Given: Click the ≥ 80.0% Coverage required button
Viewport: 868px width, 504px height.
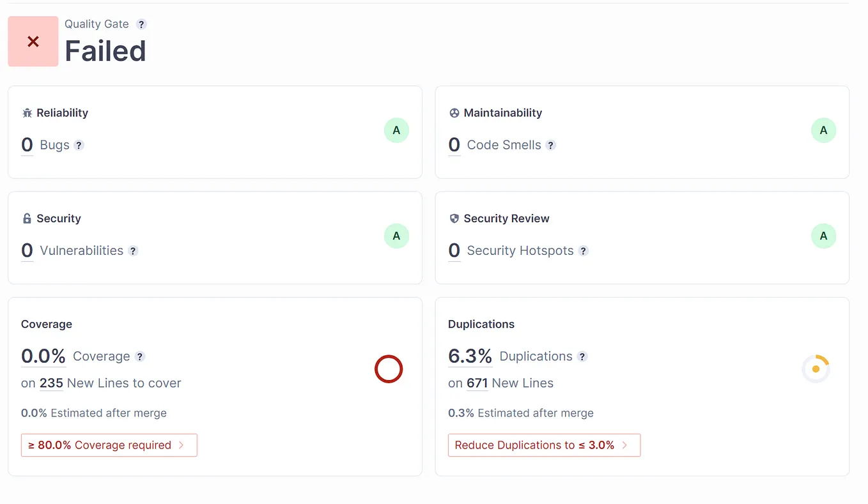Looking at the screenshot, I should coord(109,445).
